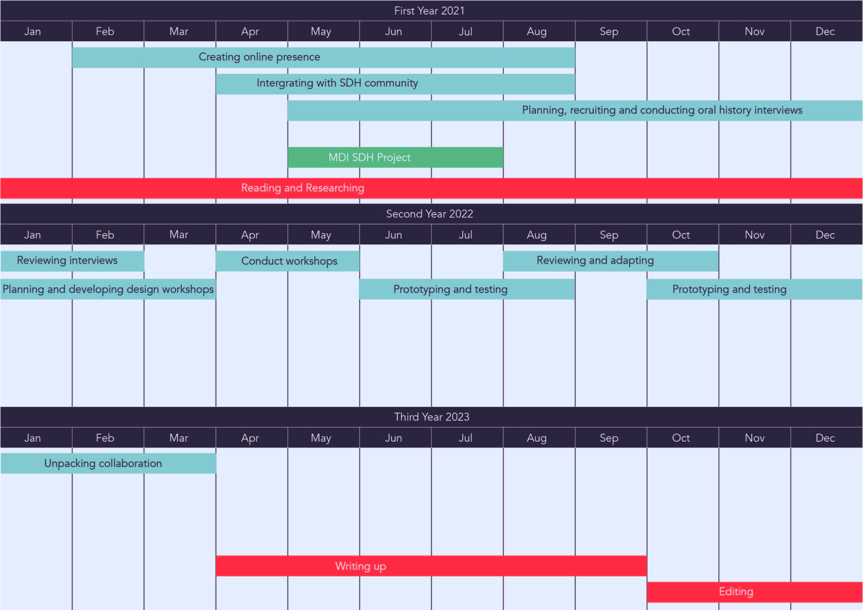
Task: Select the Dec column in 2023
Action: coord(825,438)
